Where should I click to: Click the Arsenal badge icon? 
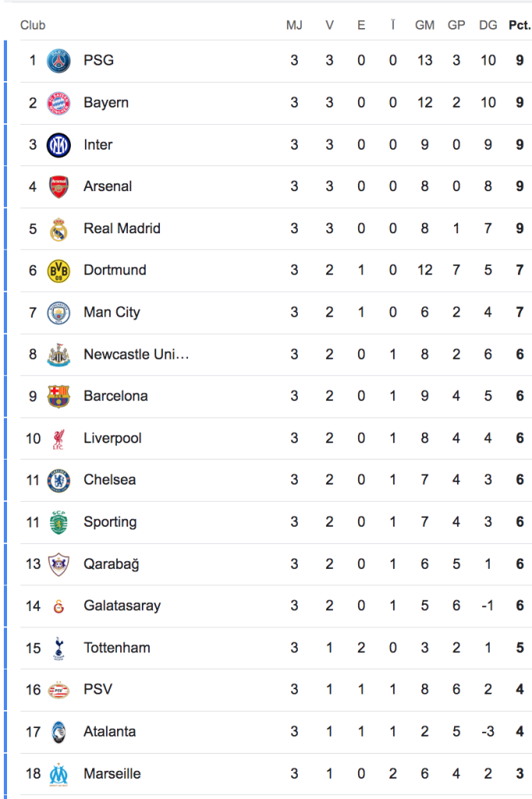[59, 186]
